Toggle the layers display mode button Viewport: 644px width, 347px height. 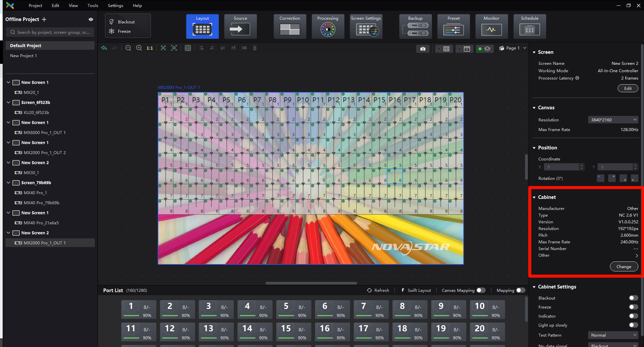(484, 49)
